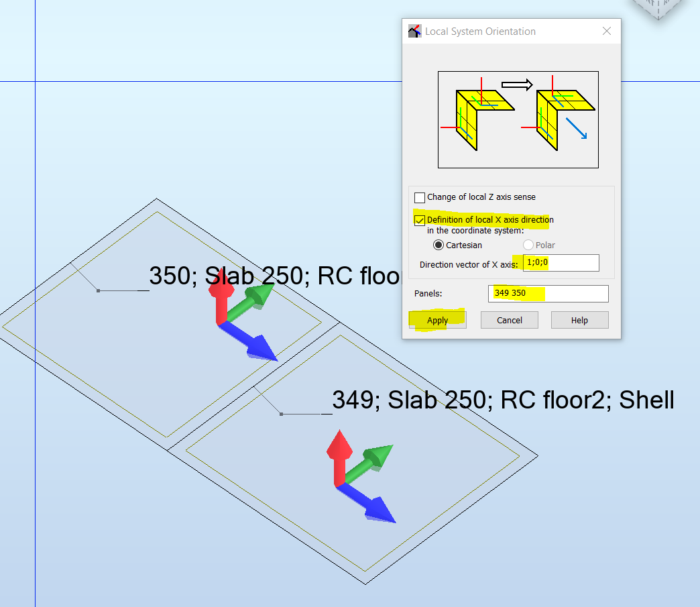Click the Panels field showing 349 350
The height and width of the screenshot is (607, 700).
tap(548, 294)
